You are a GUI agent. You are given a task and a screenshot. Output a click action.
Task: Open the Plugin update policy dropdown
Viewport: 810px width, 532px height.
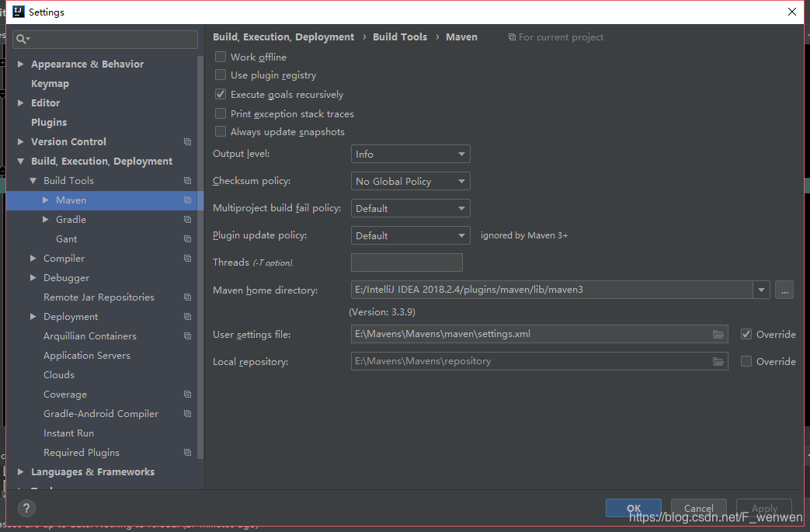pos(411,235)
